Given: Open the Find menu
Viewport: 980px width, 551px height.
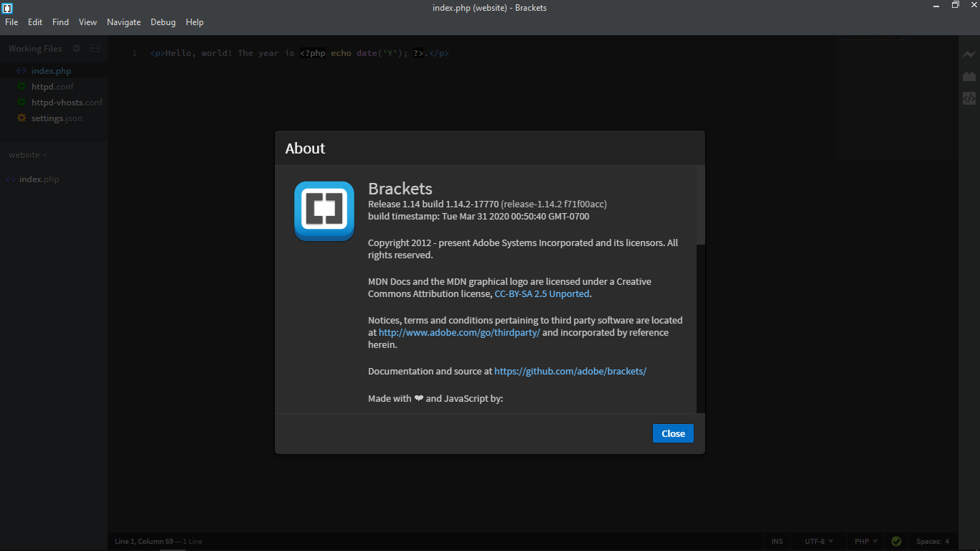Looking at the screenshot, I should [x=60, y=22].
